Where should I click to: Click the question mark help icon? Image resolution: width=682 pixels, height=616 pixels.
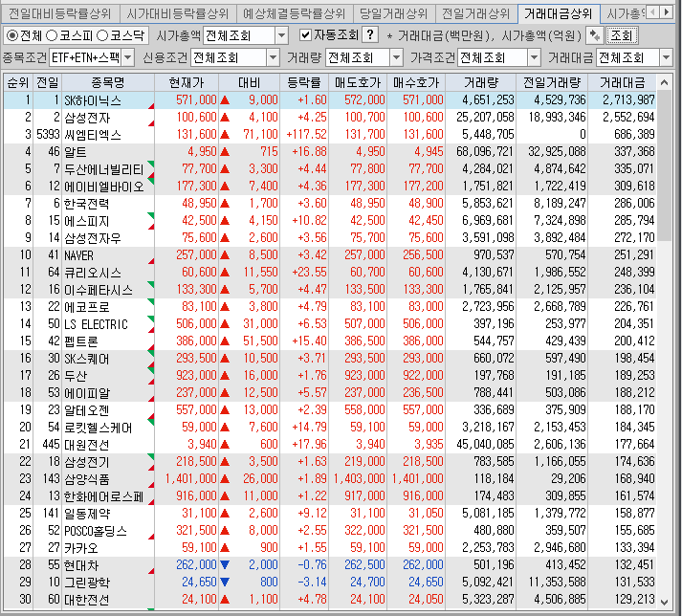point(370,35)
